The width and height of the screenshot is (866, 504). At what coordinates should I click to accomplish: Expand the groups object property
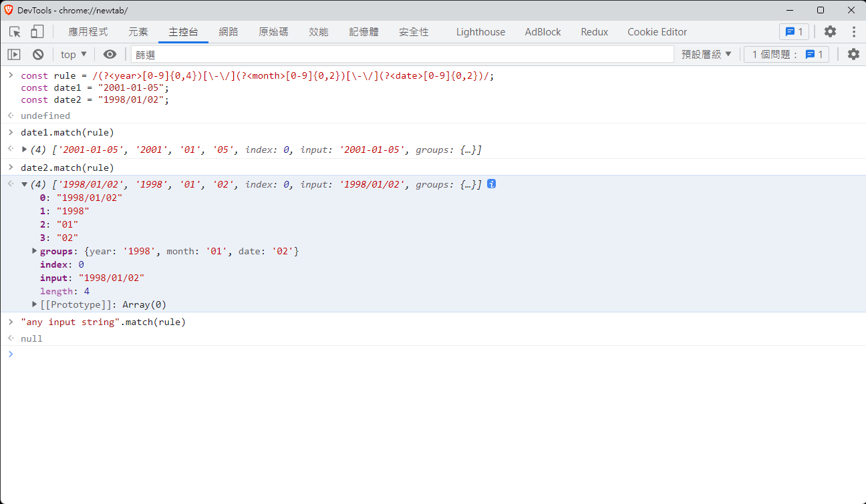[35, 251]
